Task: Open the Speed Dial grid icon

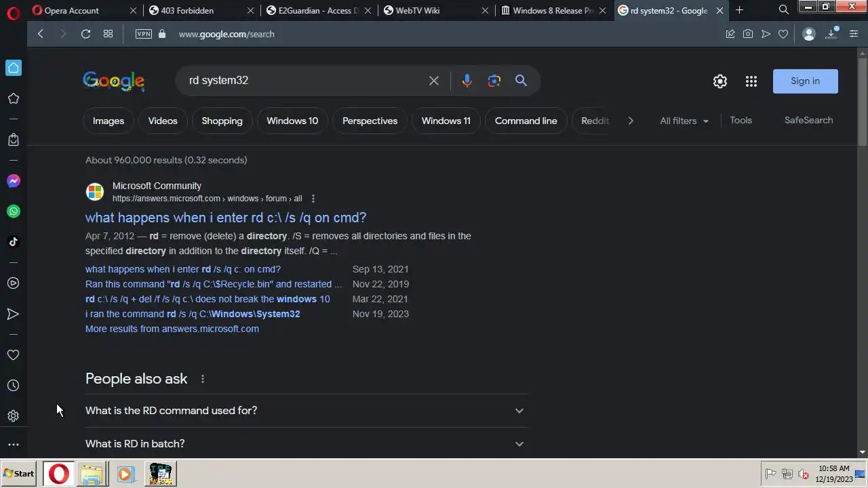Action: (108, 34)
